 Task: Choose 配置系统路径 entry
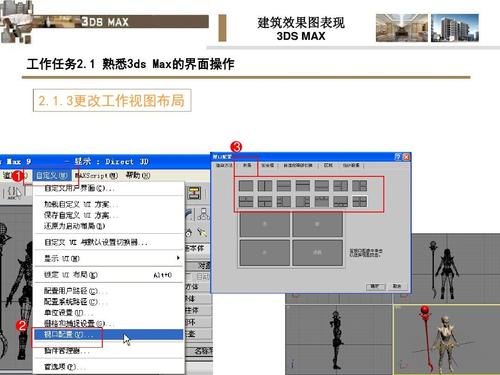pos(108,302)
